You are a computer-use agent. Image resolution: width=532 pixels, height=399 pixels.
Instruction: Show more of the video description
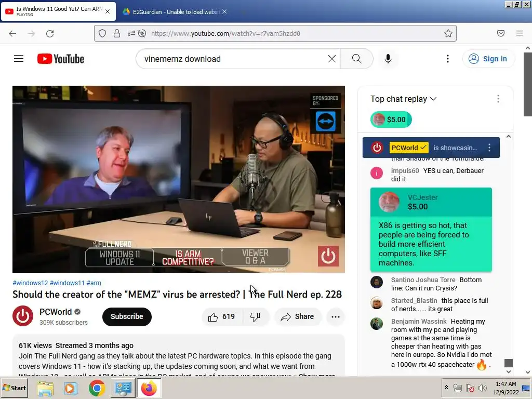(317, 374)
